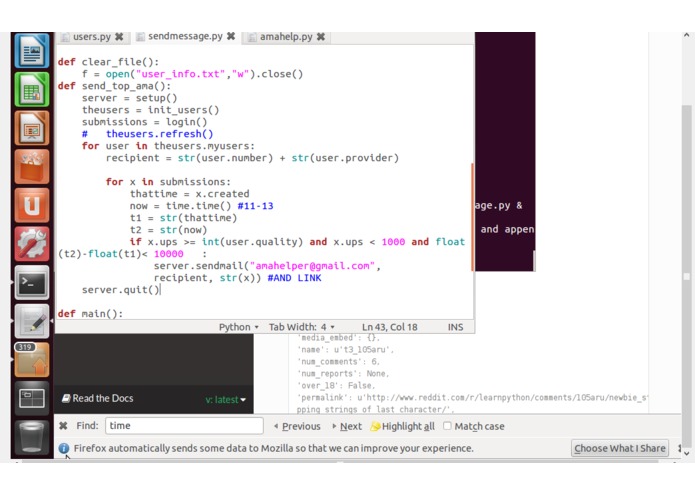Enable the Match case checkbox

[x=447, y=426]
